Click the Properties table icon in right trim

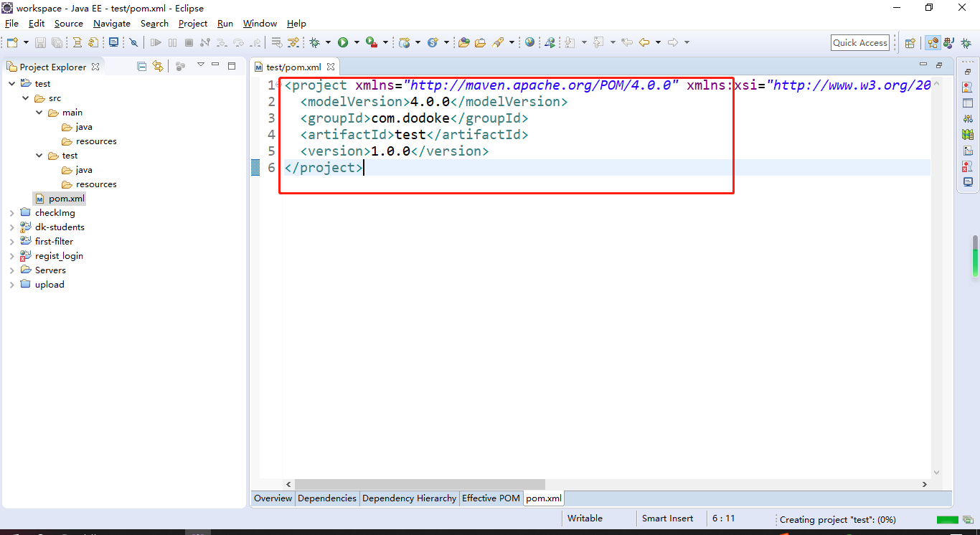click(x=968, y=103)
